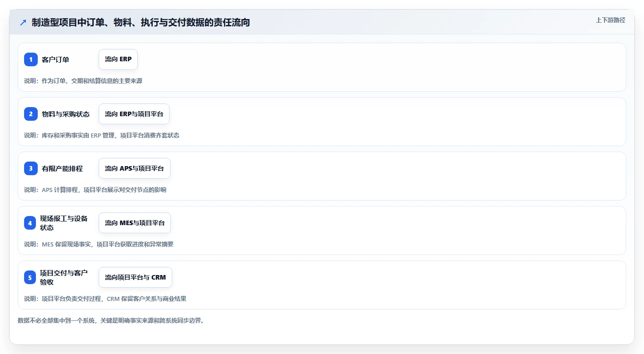
Task: Click the arrow icon beside the header title
Action: pos(23,22)
